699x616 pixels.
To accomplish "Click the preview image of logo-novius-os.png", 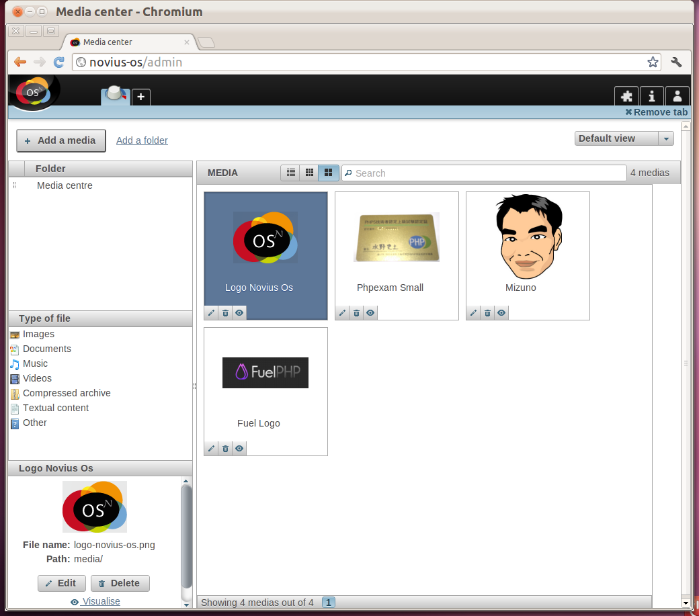I will coord(95,507).
